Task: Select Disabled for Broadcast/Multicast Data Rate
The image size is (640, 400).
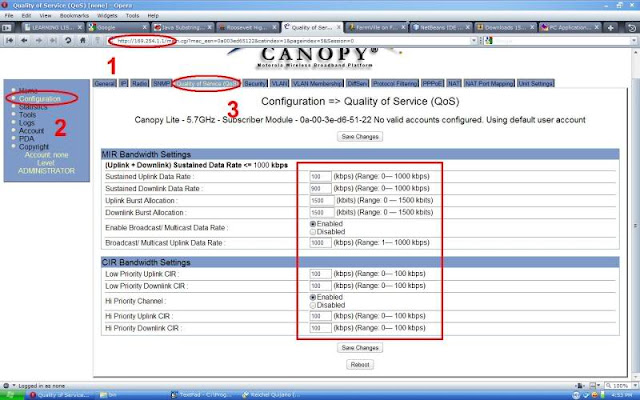Action: [x=313, y=232]
